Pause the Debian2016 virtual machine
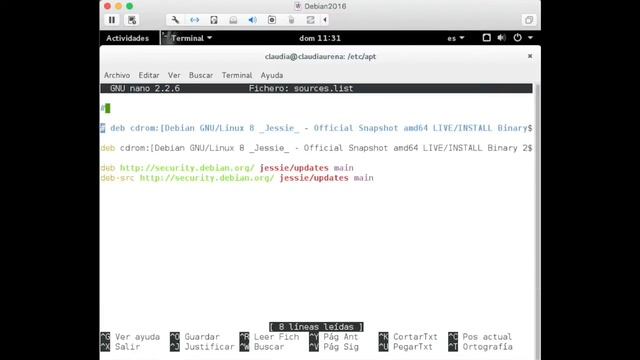 tap(112, 20)
